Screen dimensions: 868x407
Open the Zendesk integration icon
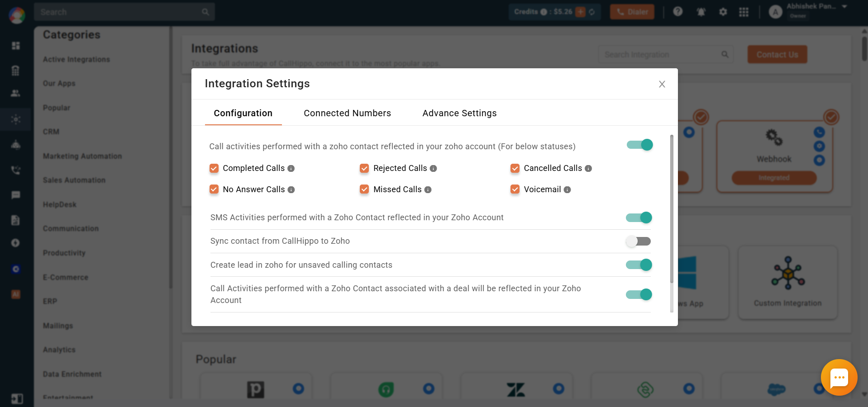point(516,389)
